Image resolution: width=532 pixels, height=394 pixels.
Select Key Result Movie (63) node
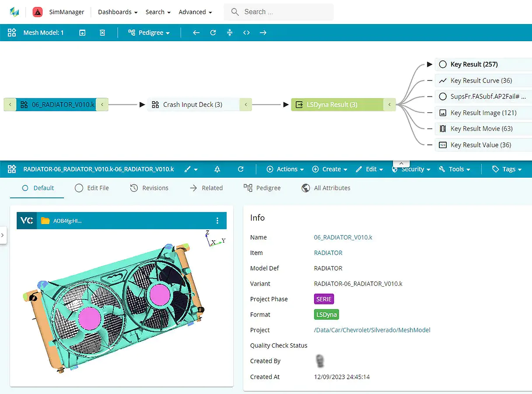pos(483,129)
